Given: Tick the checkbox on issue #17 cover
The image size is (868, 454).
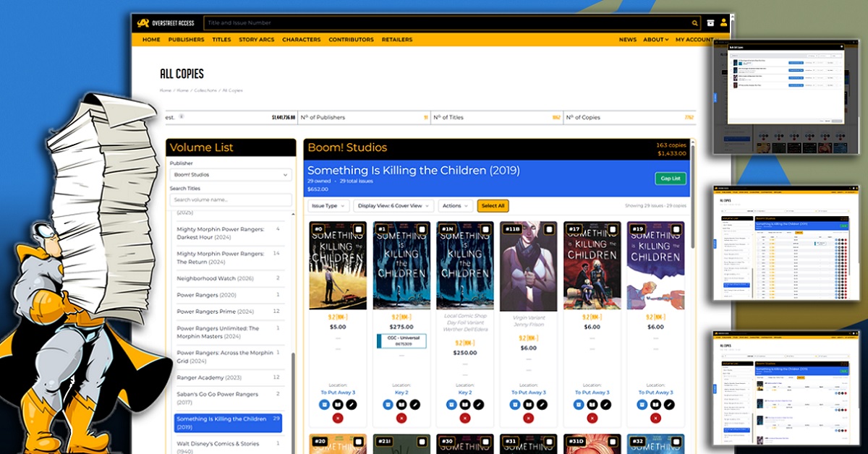Looking at the screenshot, I should pos(613,229).
